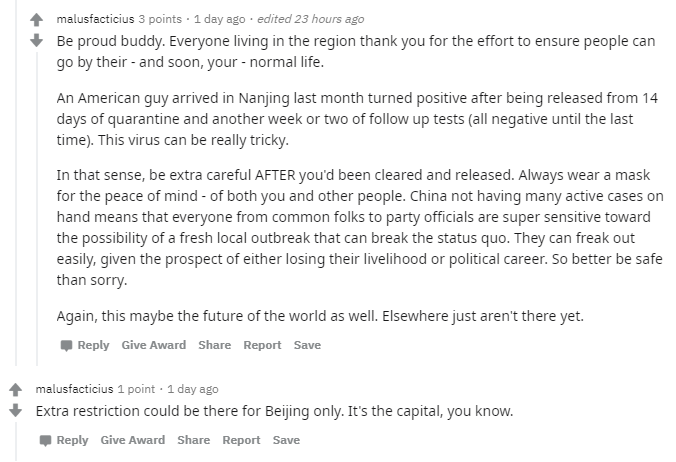
Task: Share the Beijing comment
Action: 193,440
